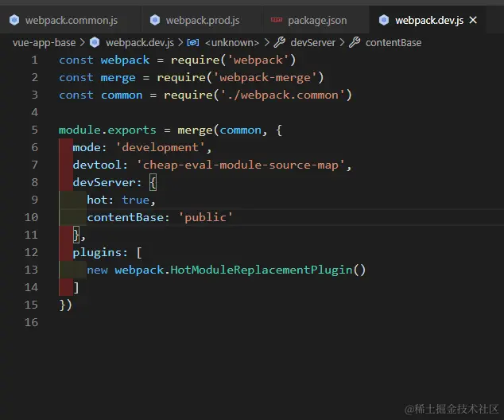Expand chevron after vue-app-base breadcrumb
The height and width of the screenshot is (420, 504).
pyautogui.click(x=83, y=42)
